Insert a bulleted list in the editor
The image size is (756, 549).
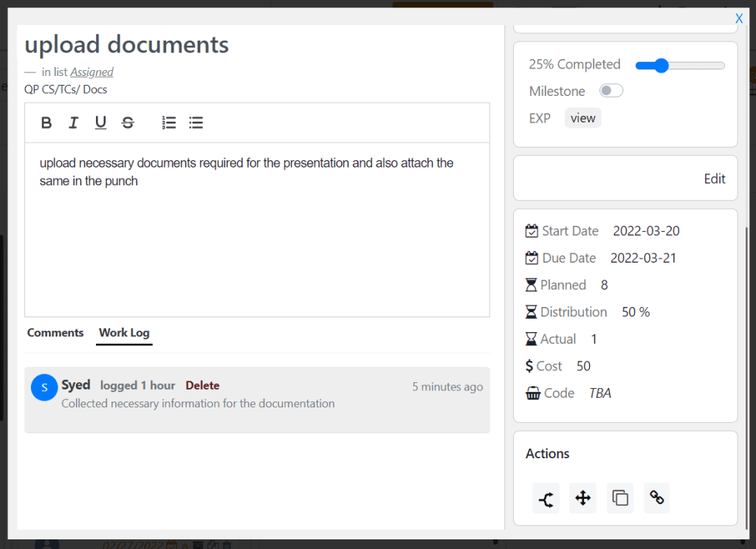click(196, 123)
